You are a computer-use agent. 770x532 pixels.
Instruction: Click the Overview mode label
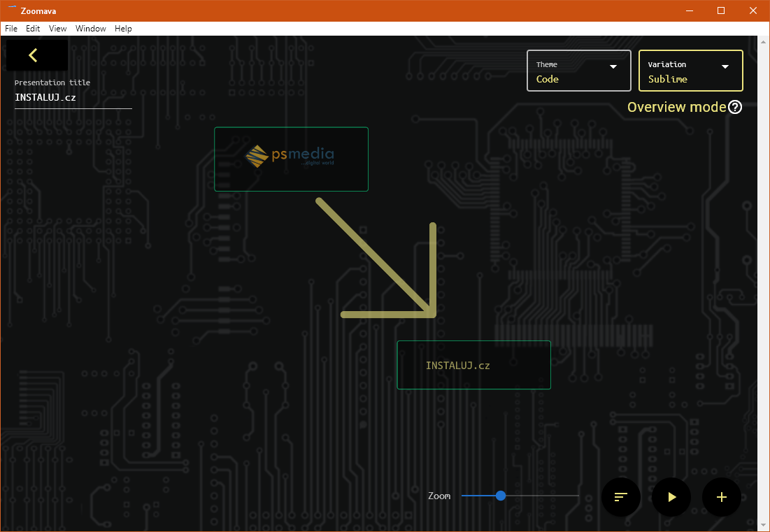pyautogui.click(x=676, y=107)
